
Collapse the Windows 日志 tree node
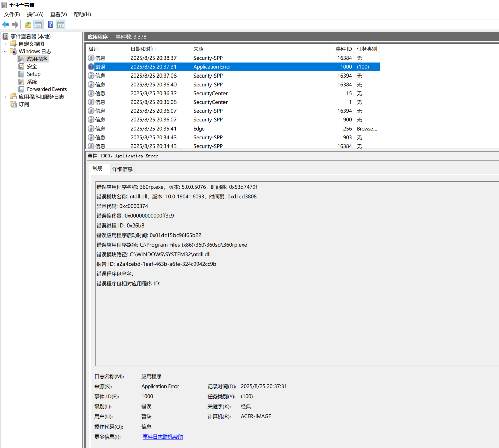pos(5,52)
